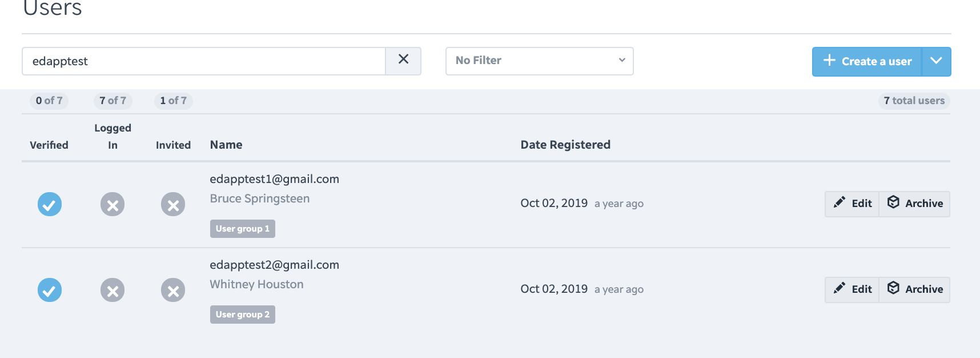Click the User group 2 tag
The image size is (980, 358).
point(243,315)
